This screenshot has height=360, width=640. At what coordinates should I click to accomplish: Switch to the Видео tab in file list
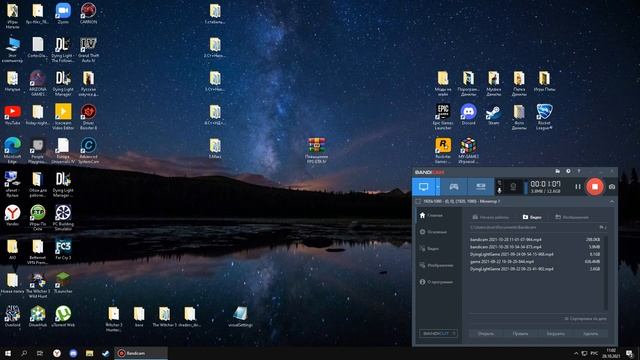pyautogui.click(x=532, y=217)
